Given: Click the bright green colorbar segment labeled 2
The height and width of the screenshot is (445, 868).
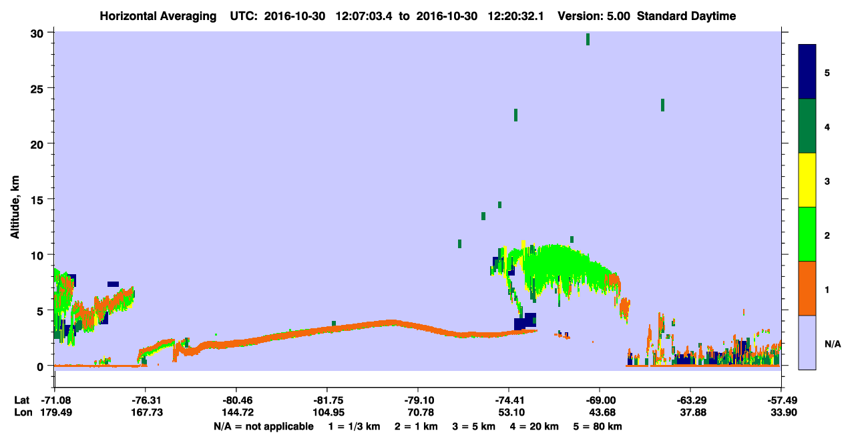Looking at the screenshot, I should click(x=807, y=234).
